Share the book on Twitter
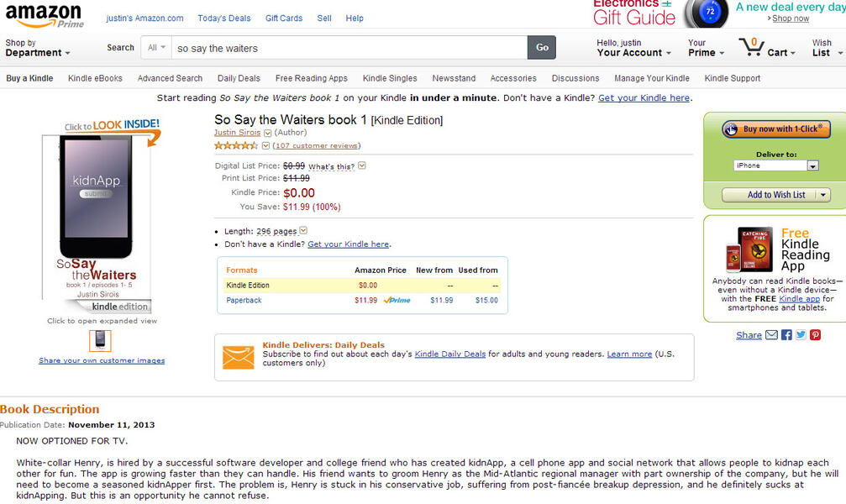 (801, 335)
